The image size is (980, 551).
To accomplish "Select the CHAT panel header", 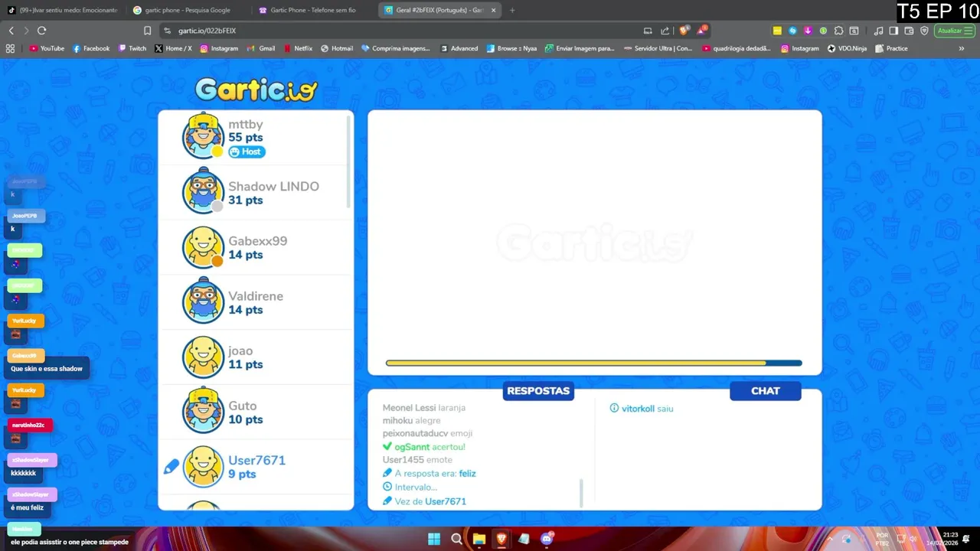I will [766, 391].
